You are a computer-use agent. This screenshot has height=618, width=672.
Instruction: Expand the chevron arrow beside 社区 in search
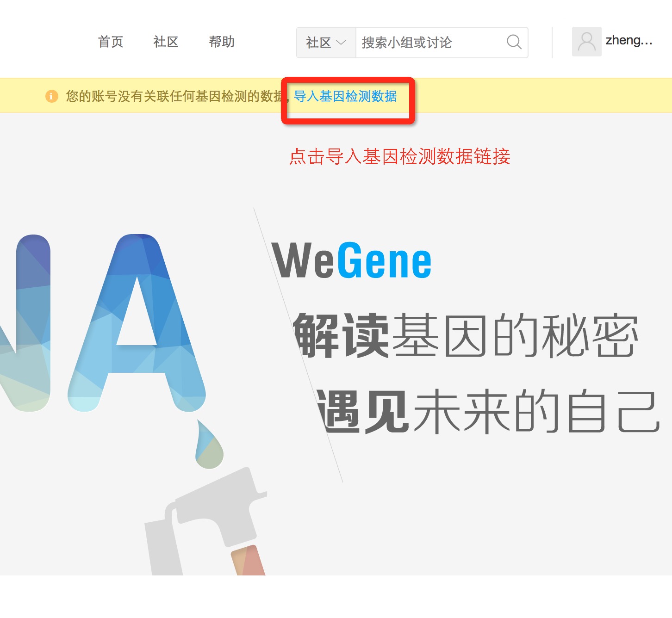click(x=341, y=43)
